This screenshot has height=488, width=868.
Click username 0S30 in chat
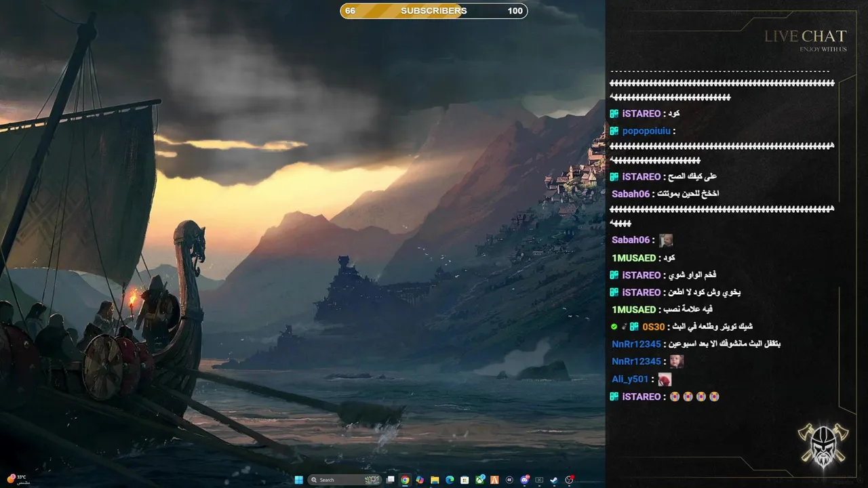click(654, 327)
